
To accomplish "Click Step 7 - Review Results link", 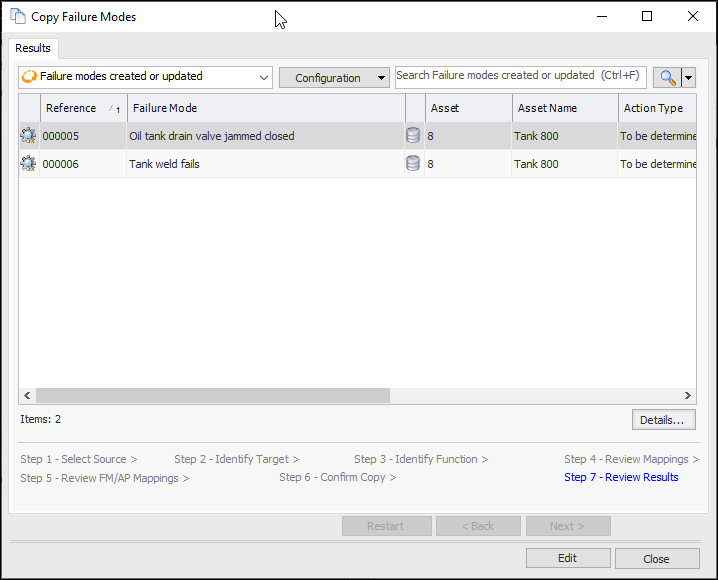I will coord(620,477).
